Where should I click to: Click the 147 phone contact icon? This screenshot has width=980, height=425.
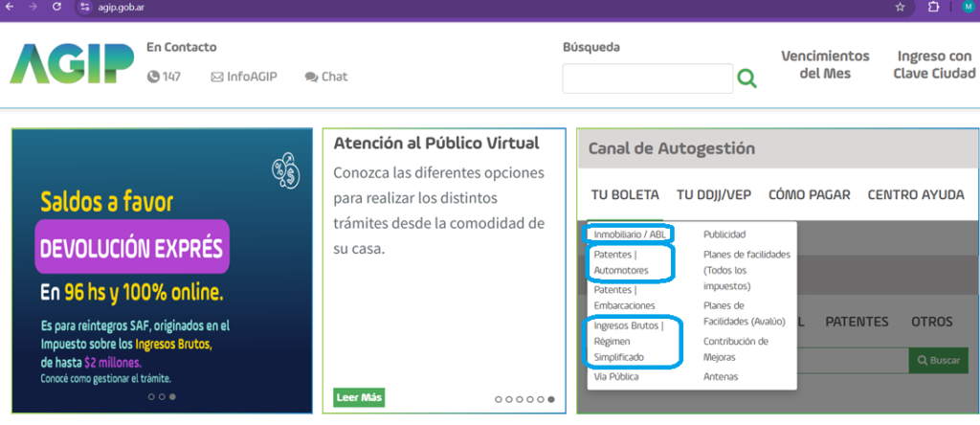tap(153, 77)
